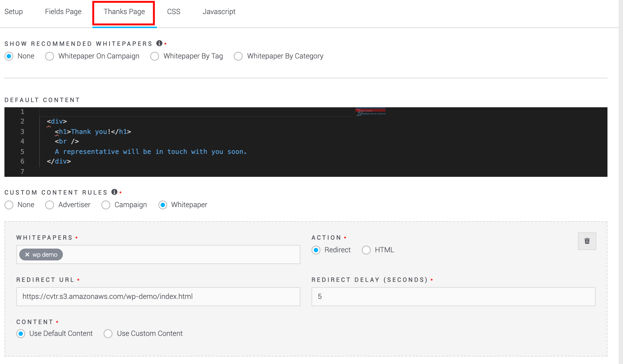623x364 pixels.
Task: Open the CSS tab
Action: [174, 11]
